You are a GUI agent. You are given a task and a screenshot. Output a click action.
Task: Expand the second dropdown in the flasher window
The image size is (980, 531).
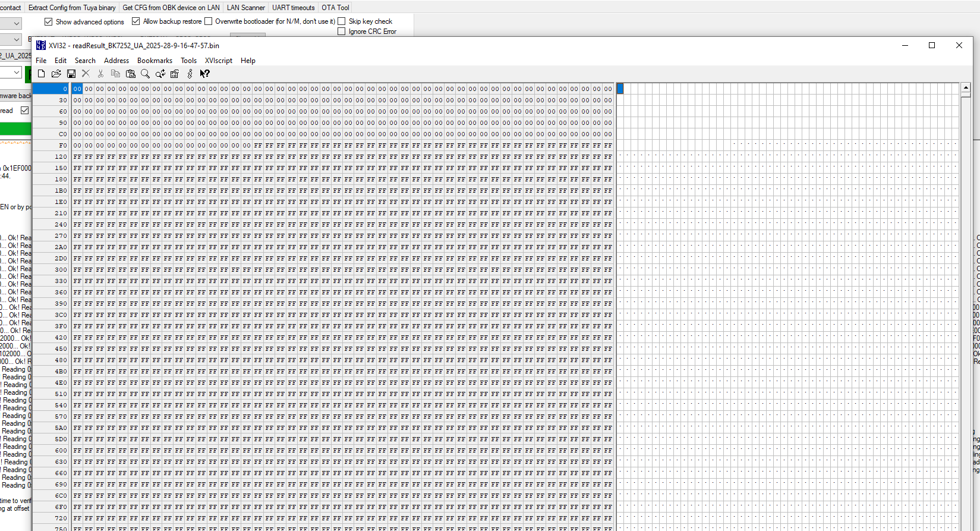pyautogui.click(x=17, y=40)
